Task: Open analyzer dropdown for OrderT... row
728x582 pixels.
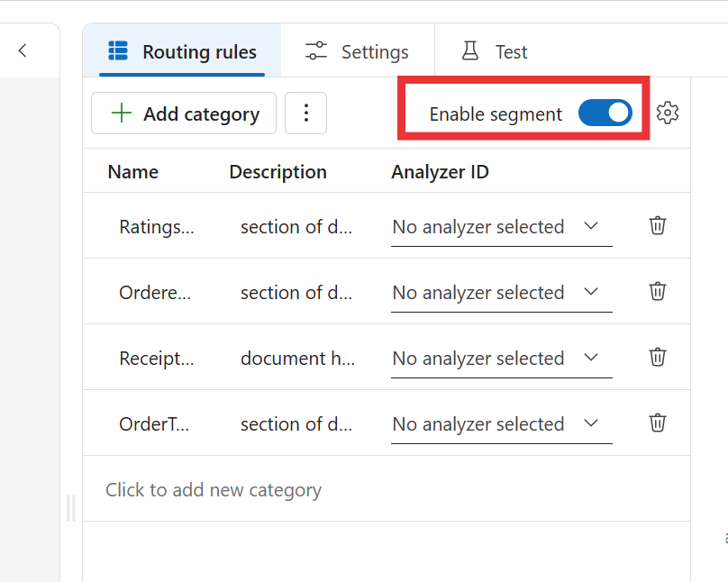Action: [502, 424]
